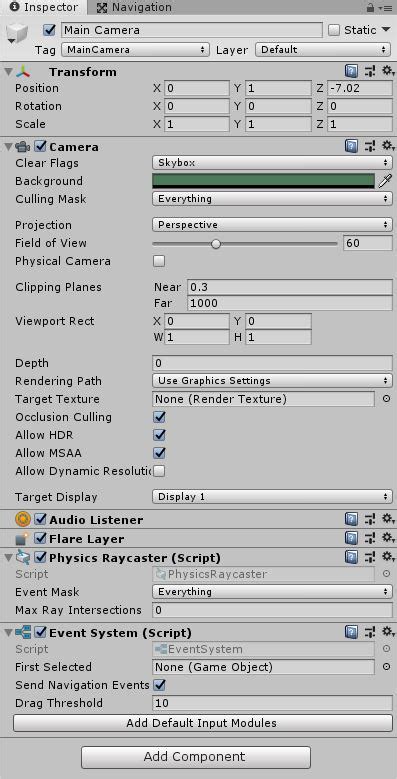Viewport: 397px width, 779px height.
Task: Collapse the Transform component foldout
Action: coord(8,72)
